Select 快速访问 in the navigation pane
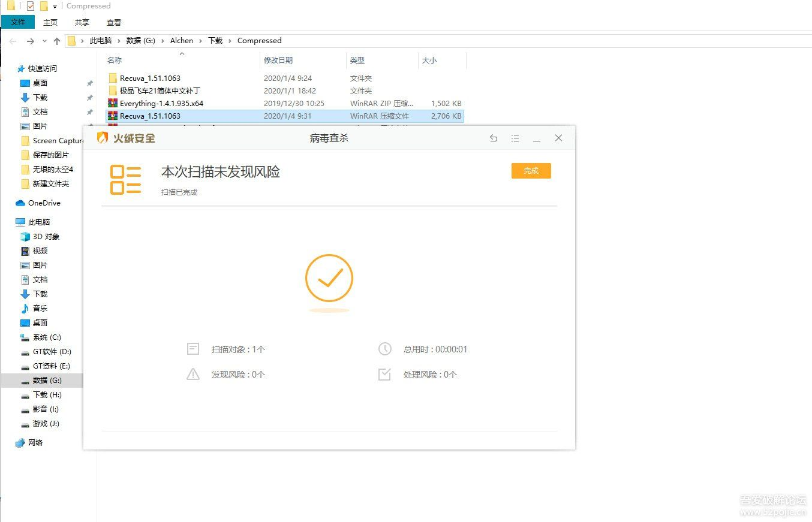812x522 pixels. coord(37,69)
